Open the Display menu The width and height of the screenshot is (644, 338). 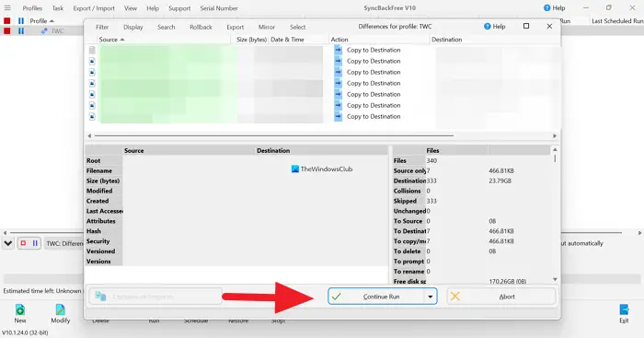pyautogui.click(x=133, y=27)
